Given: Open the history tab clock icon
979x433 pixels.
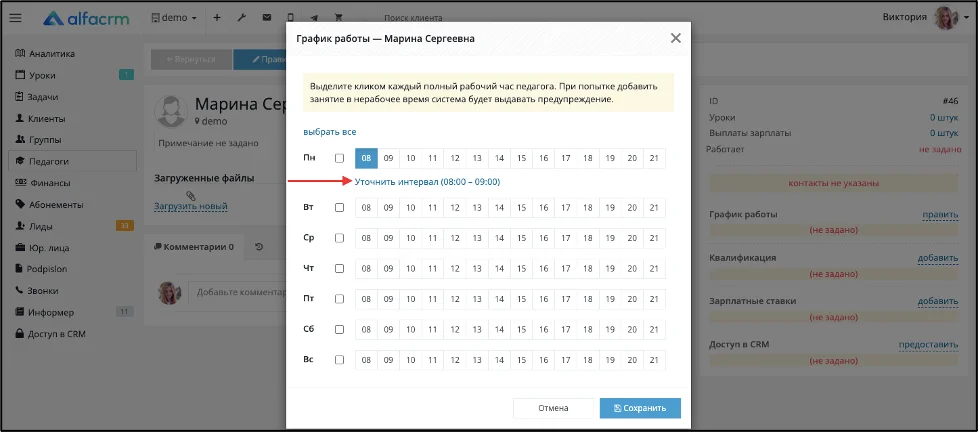Looking at the screenshot, I should pyautogui.click(x=259, y=247).
